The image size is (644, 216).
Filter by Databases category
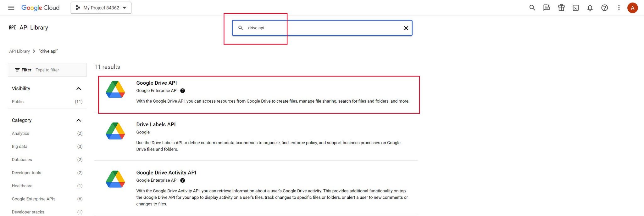click(x=47, y=160)
